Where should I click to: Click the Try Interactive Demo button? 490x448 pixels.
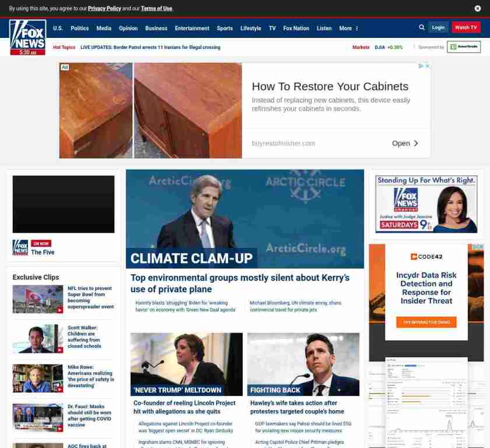[x=426, y=322]
